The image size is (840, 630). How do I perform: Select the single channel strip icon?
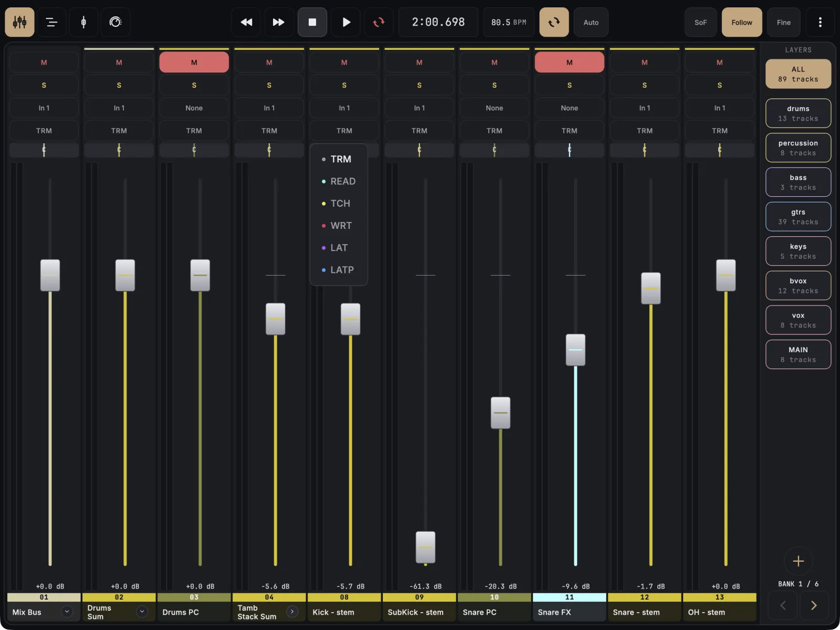coord(83,22)
